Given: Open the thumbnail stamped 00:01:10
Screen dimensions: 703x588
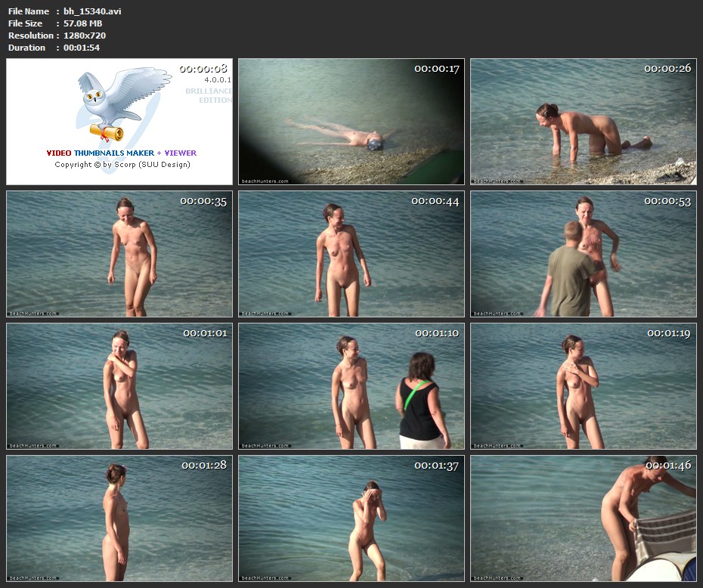Looking at the screenshot, I should pyautogui.click(x=351, y=386).
